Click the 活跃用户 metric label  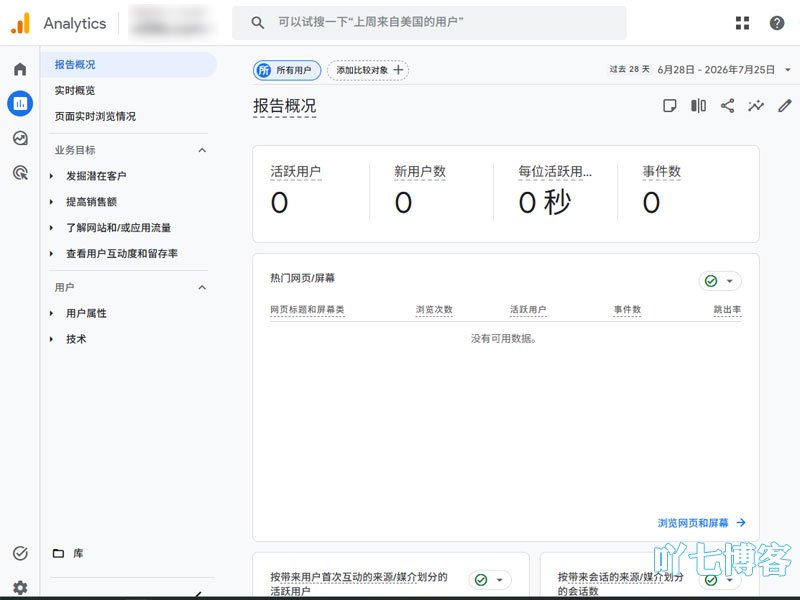(x=295, y=171)
